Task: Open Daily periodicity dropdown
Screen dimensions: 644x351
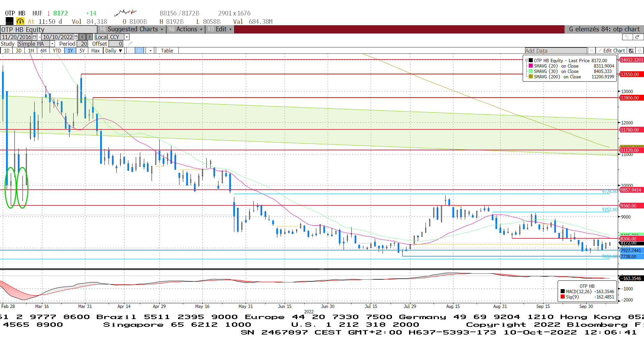Action: pyautogui.click(x=114, y=51)
